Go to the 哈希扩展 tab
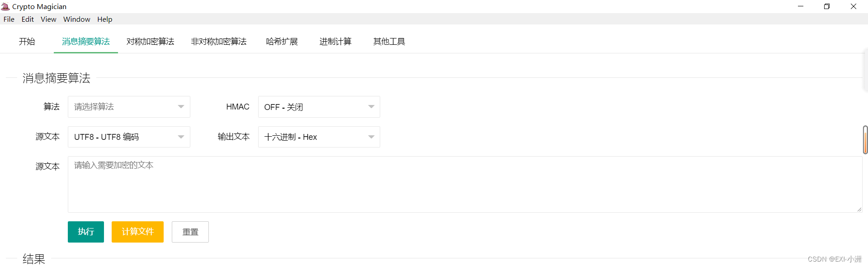 pyautogui.click(x=282, y=42)
